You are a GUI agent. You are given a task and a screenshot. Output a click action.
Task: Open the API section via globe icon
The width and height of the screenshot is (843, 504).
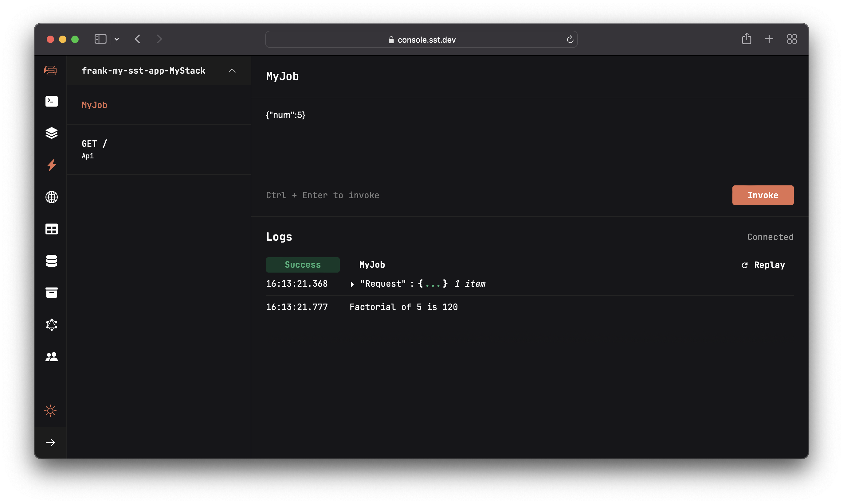(x=51, y=197)
